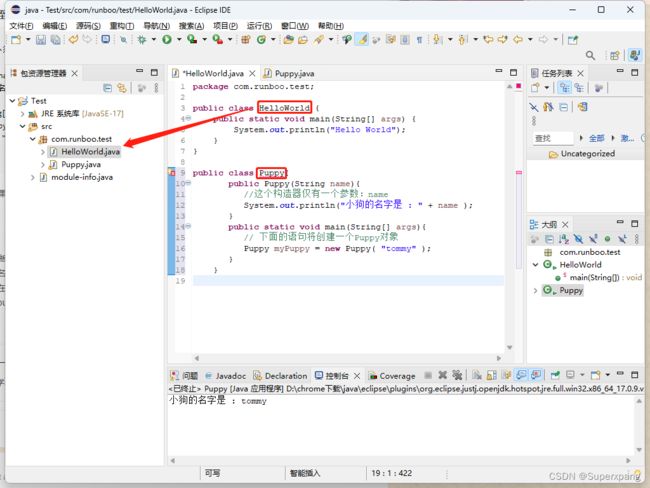The width and height of the screenshot is (650, 488).
Task: Expand the JRE system library node
Action: coord(22,113)
